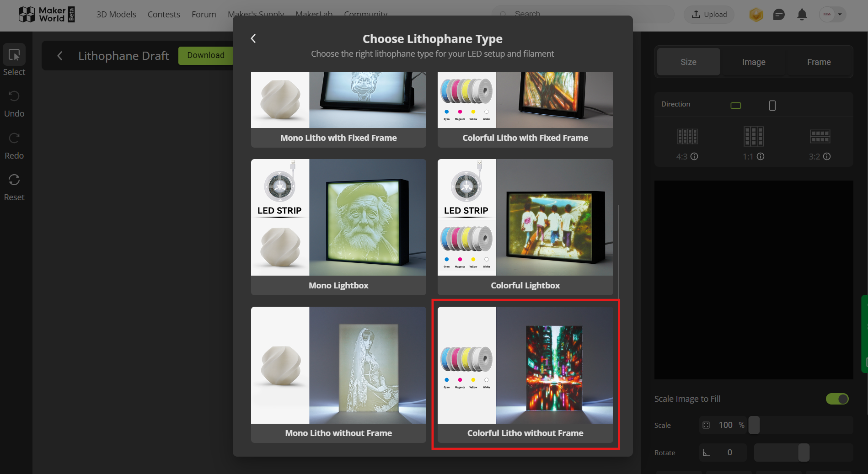Screen dimensions: 868x474
Task: Toggle Scale Image to Fill switch
Action: pos(837,399)
